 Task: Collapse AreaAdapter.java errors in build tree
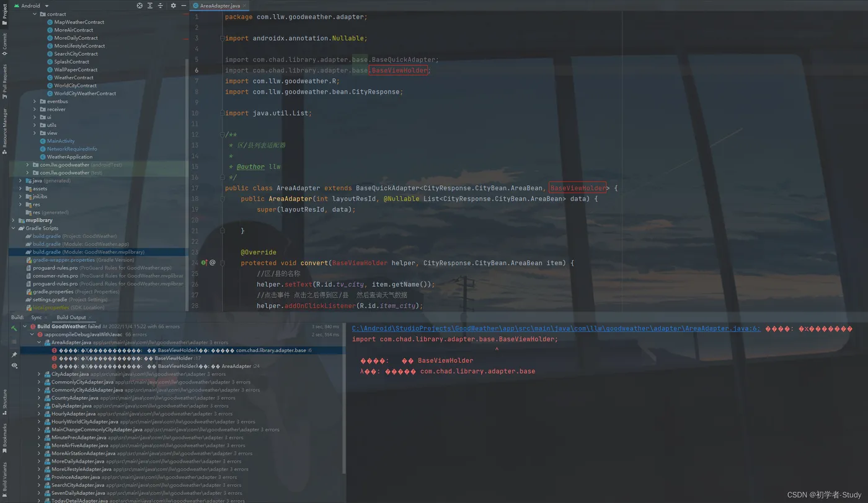click(39, 342)
